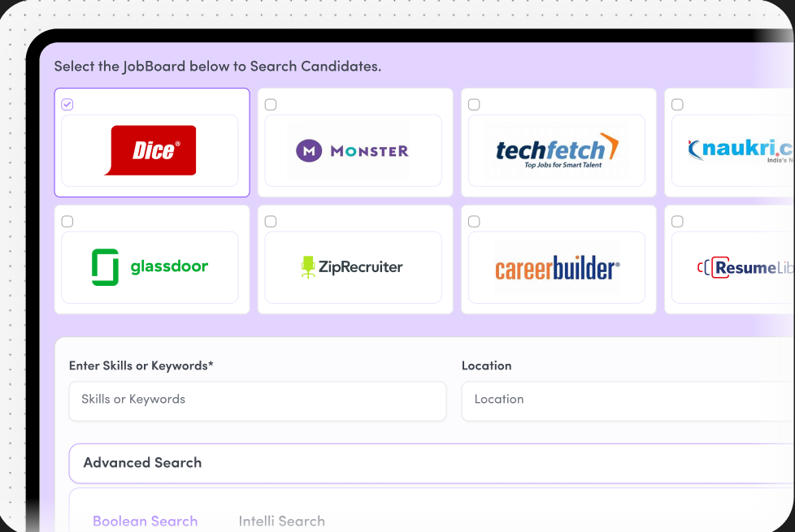Image resolution: width=795 pixels, height=532 pixels.
Task: Check the CareerBuilder checkbox
Action: click(473, 221)
